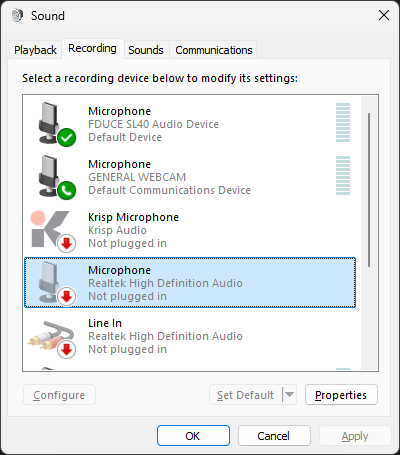This screenshot has width=400, height=455.
Task: Click the red arrow on Krisp Microphone
Action: pyautogui.click(x=67, y=243)
